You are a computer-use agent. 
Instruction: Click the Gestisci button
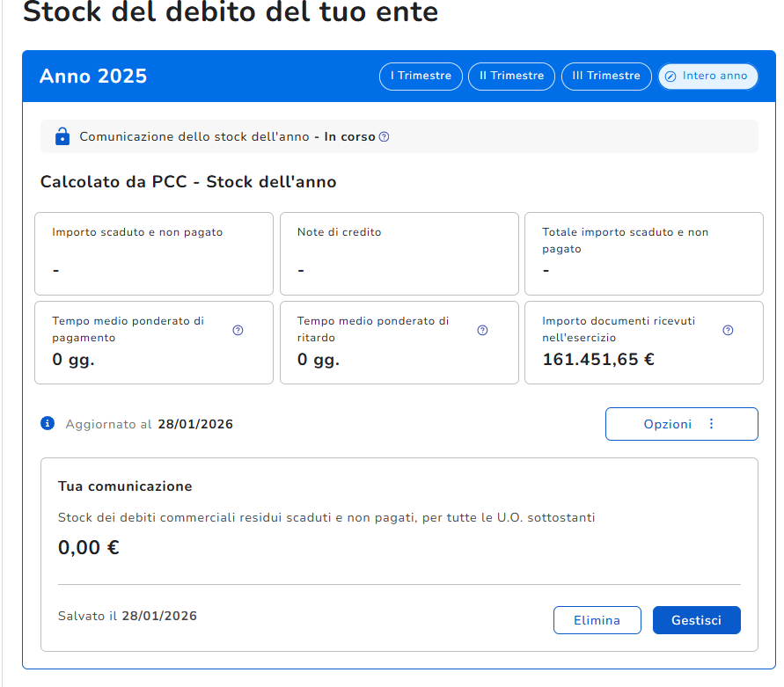(x=696, y=620)
